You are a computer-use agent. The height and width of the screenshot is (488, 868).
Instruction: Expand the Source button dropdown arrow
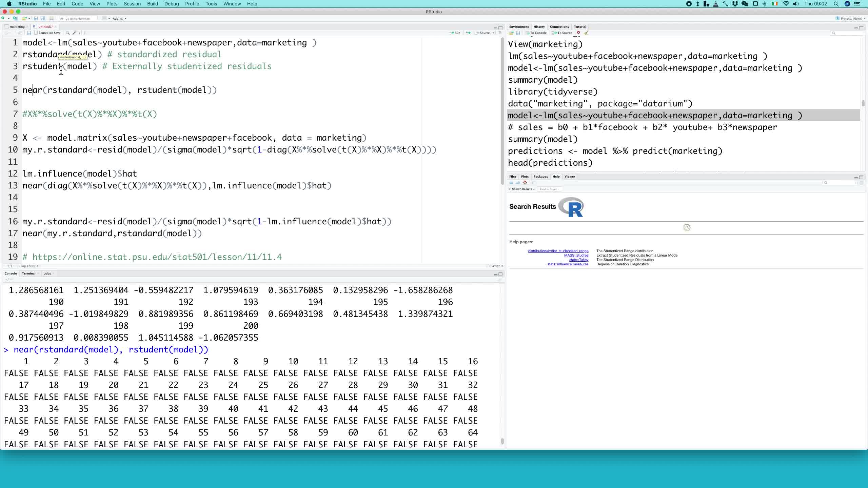[x=493, y=33]
